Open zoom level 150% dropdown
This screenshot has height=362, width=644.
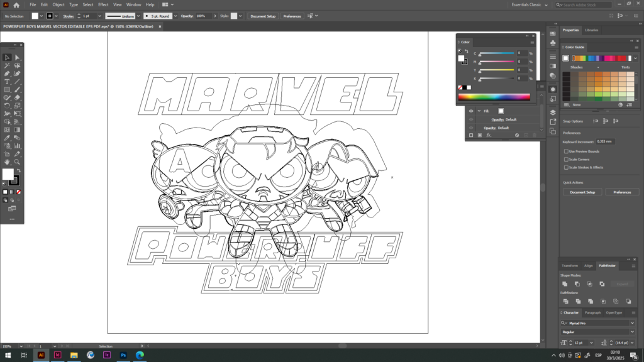point(21,346)
